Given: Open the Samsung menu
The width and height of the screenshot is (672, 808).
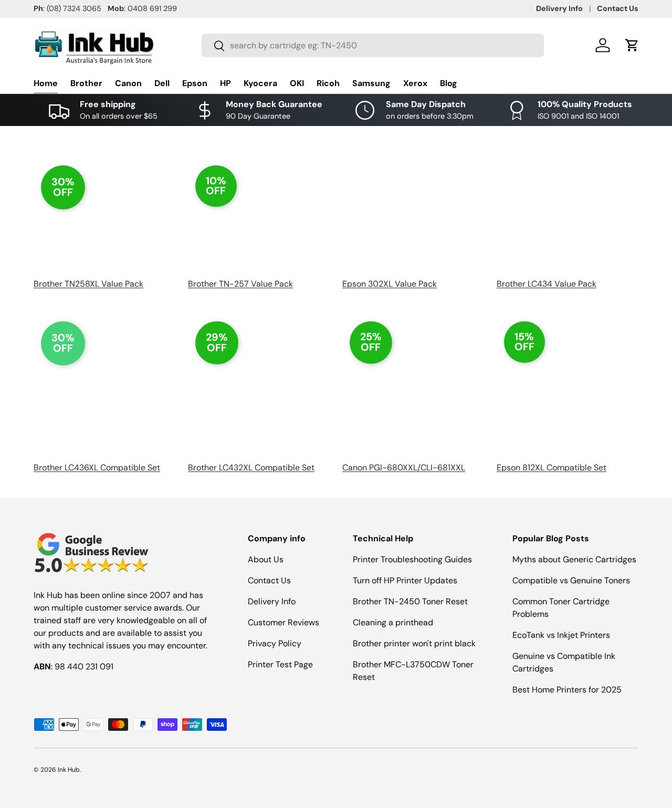Looking at the screenshot, I should tap(371, 83).
